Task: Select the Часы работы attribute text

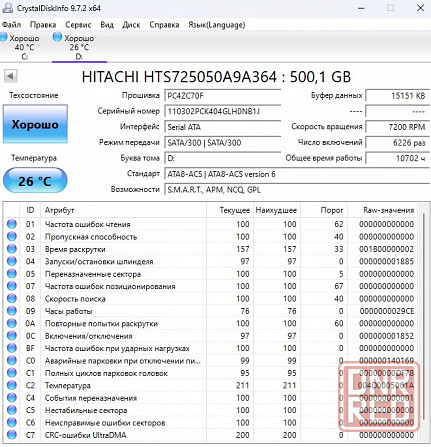Action: pos(68,311)
